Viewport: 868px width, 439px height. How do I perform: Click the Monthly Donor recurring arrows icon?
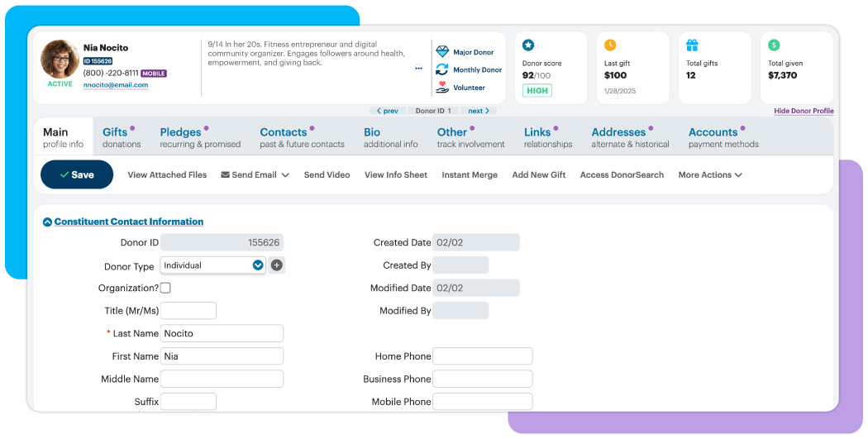[442, 70]
